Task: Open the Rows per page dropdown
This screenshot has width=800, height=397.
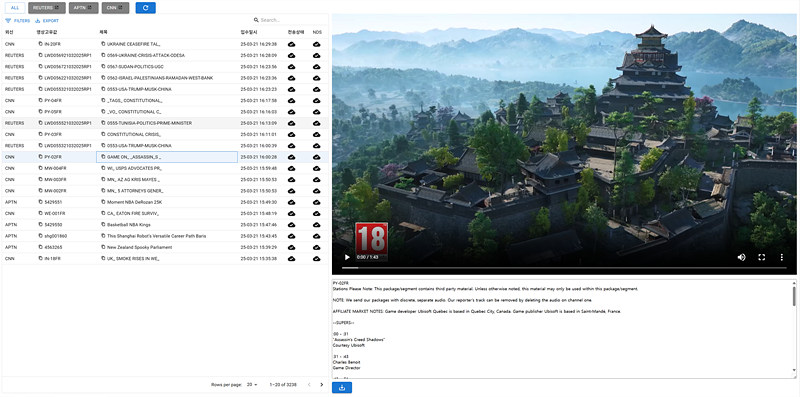Action: (x=252, y=384)
